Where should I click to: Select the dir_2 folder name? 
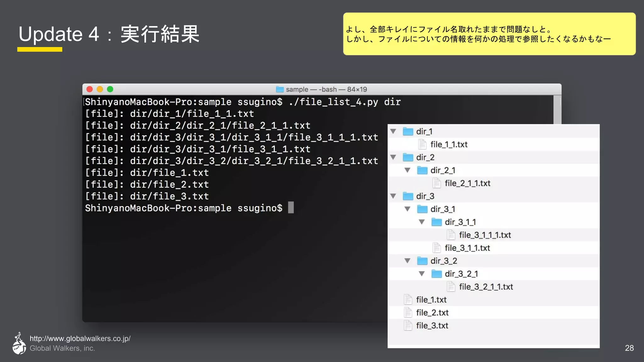pos(425,157)
